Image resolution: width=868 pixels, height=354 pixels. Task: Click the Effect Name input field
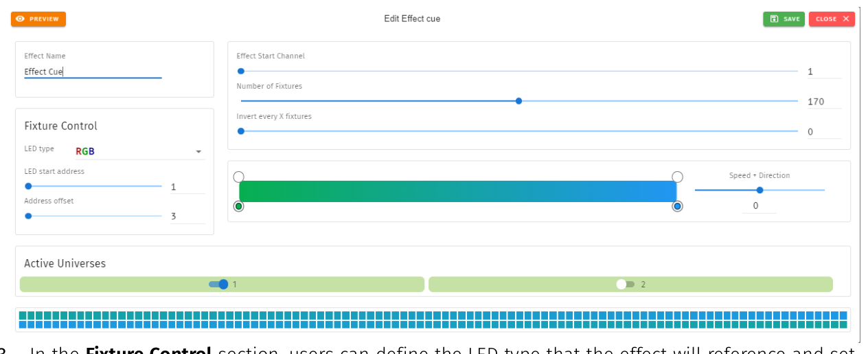click(x=93, y=71)
